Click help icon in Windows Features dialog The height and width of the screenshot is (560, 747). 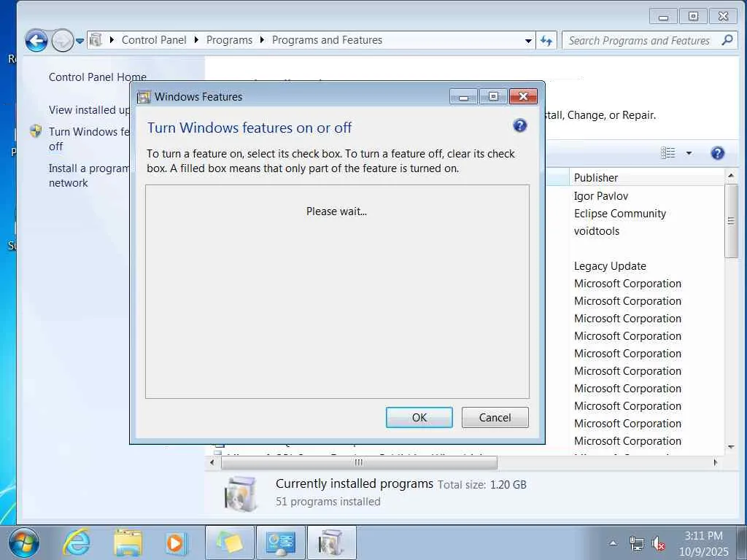point(519,125)
